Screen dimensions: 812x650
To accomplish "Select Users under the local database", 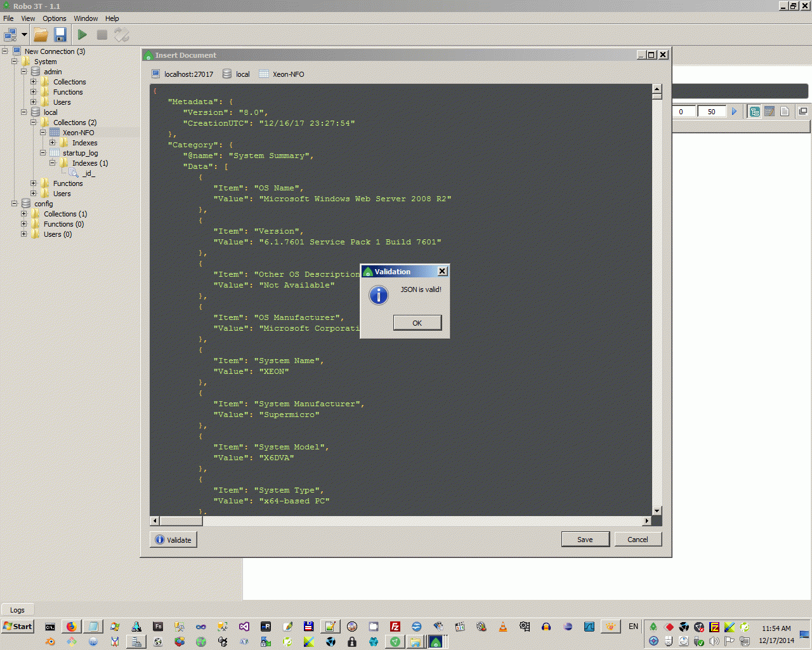I will click(62, 194).
